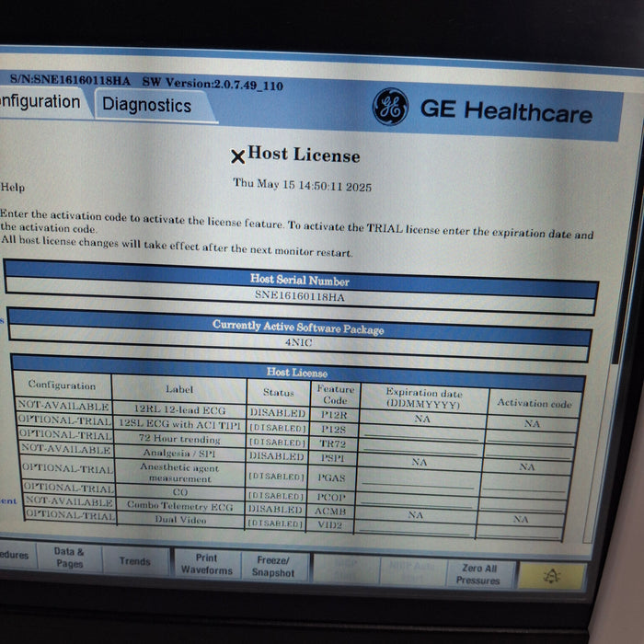
Task: Click the 'Dual Video' label cell
Action: coord(180,520)
